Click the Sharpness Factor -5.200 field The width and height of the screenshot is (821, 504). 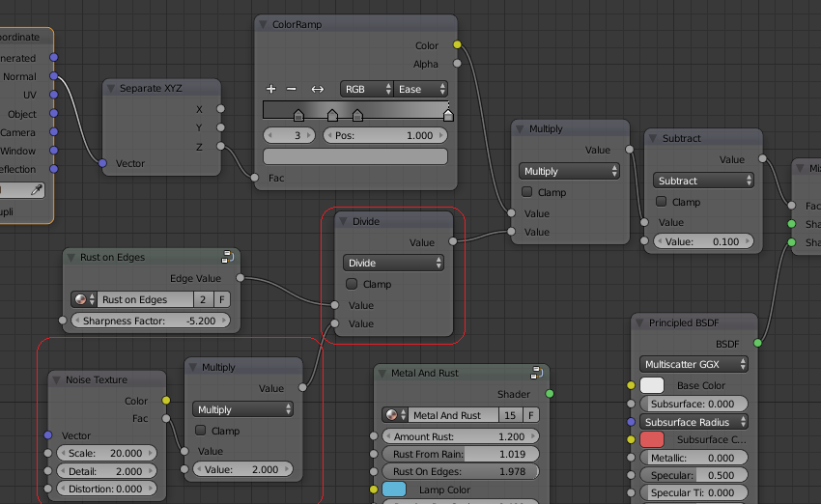coord(151,321)
